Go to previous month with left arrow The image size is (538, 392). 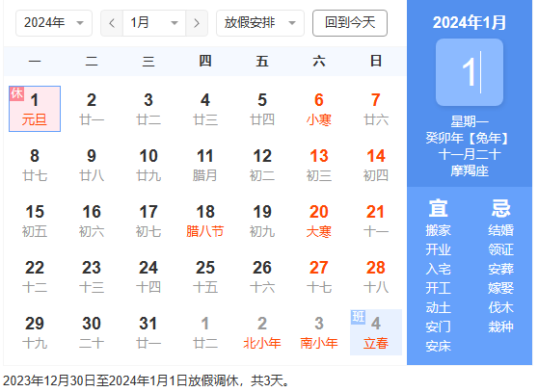pos(112,23)
